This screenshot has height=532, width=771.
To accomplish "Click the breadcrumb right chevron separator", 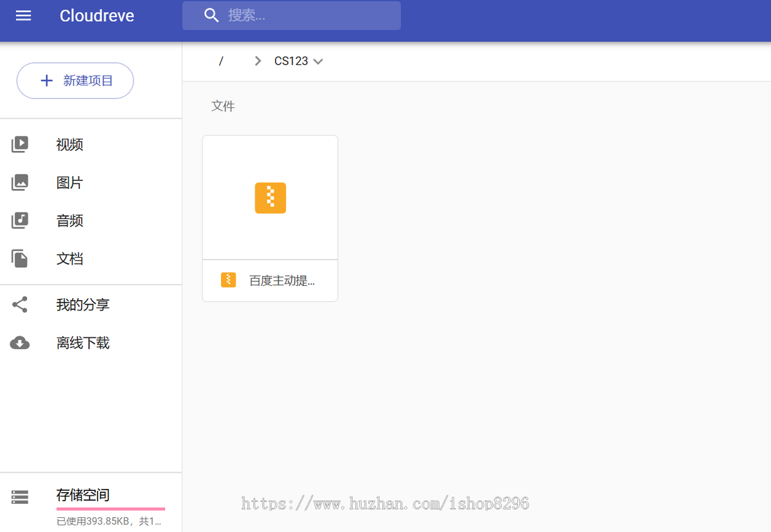I will tap(258, 61).
